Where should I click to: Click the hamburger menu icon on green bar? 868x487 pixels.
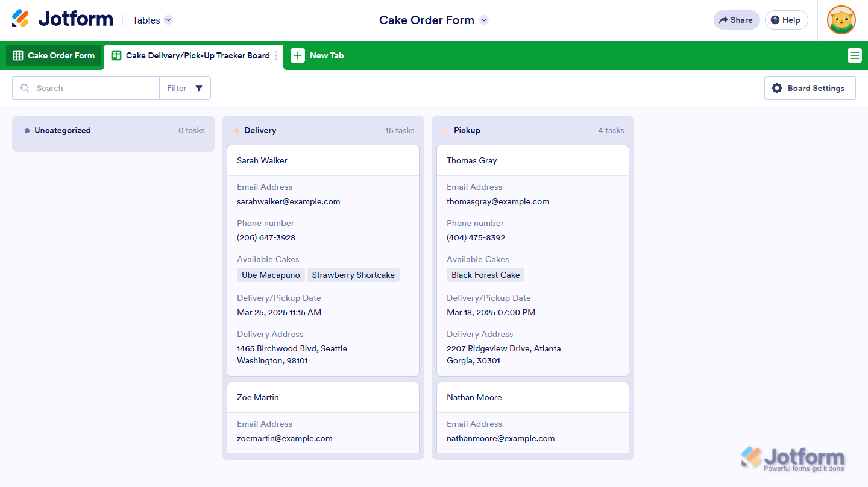854,55
